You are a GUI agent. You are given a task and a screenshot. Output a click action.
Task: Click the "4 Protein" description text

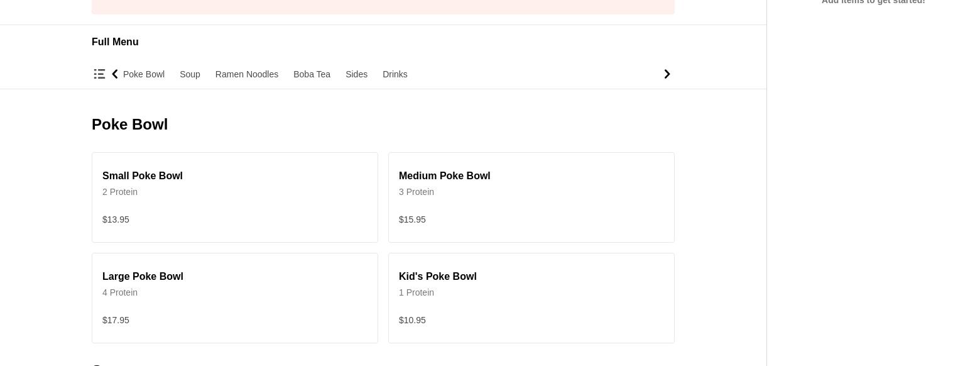point(120,292)
